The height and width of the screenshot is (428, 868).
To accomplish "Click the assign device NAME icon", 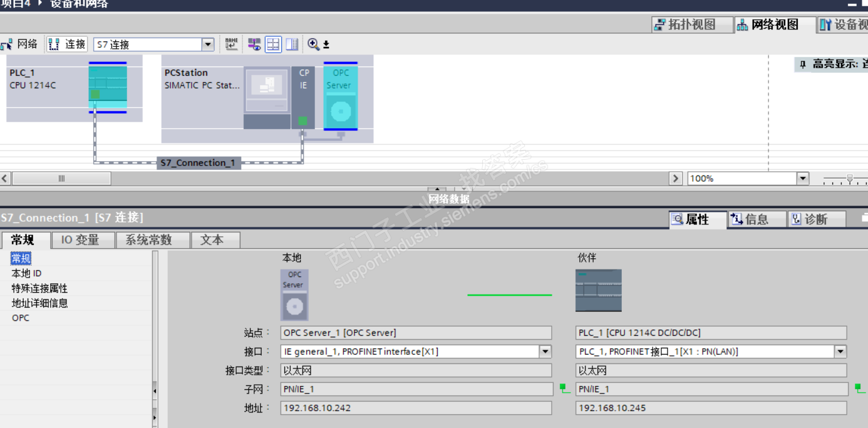I will click(232, 44).
